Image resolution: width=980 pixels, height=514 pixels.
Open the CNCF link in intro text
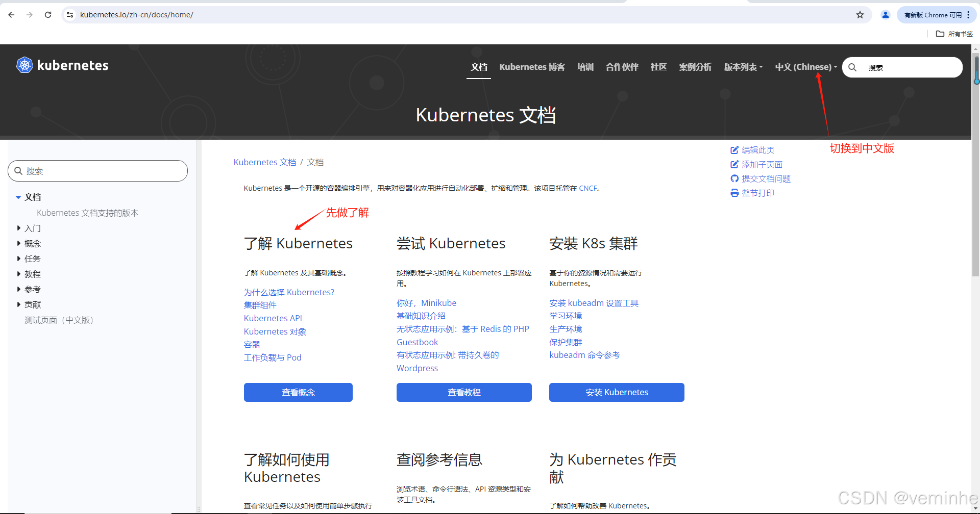pos(587,188)
